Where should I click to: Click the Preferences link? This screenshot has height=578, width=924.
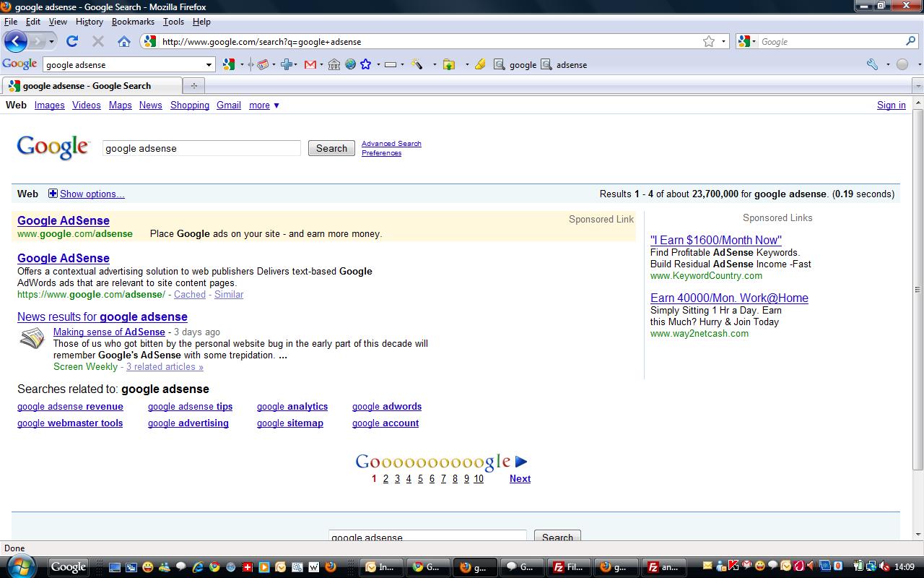(x=381, y=153)
